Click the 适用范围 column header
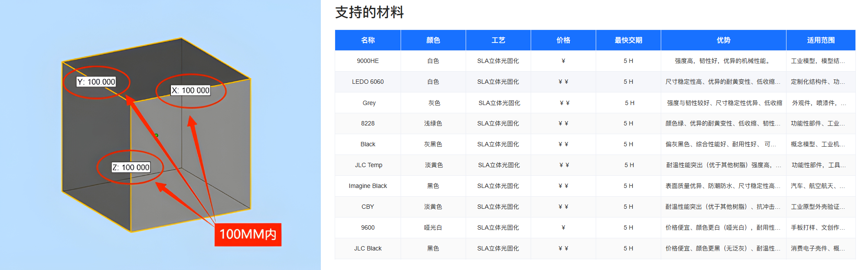 point(820,40)
